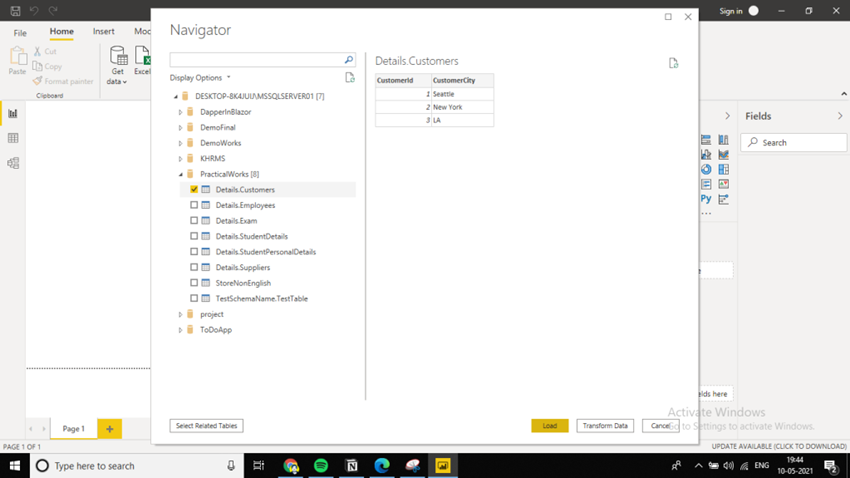Check the StoreNonEnglish checkbox
850x478 pixels.
coord(194,283)
